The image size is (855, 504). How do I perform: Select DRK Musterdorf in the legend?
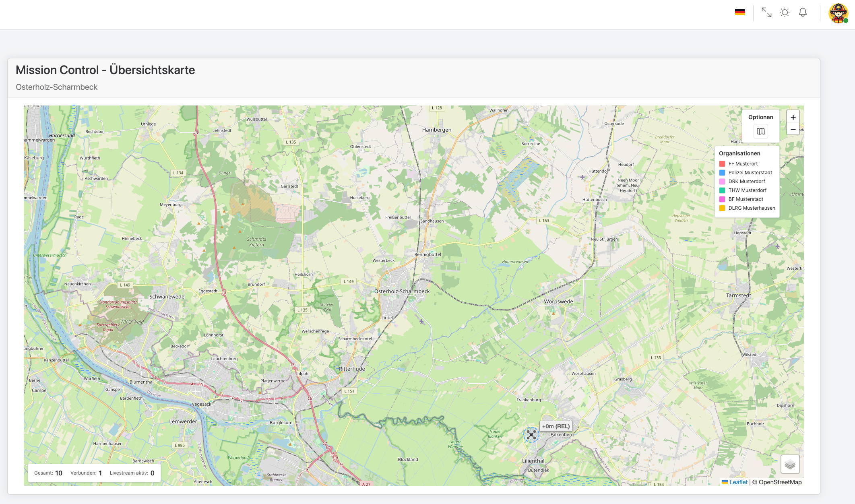pos(746,182)
